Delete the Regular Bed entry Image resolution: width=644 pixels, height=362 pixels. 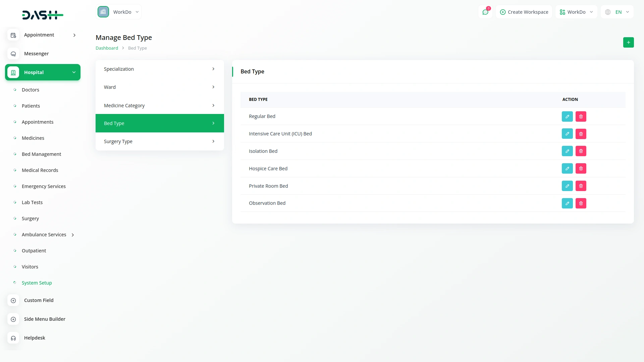(581, 116)
